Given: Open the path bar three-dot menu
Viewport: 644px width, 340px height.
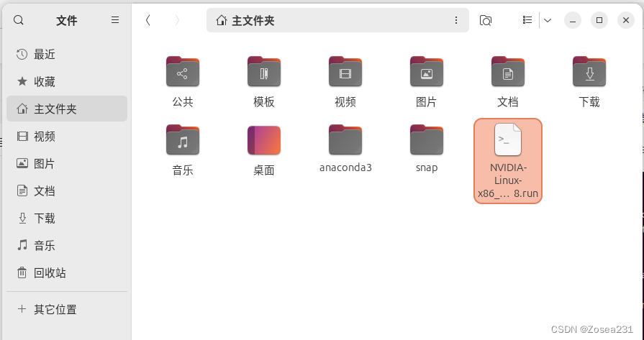Looking at the screenshot, I should point(456,21).
